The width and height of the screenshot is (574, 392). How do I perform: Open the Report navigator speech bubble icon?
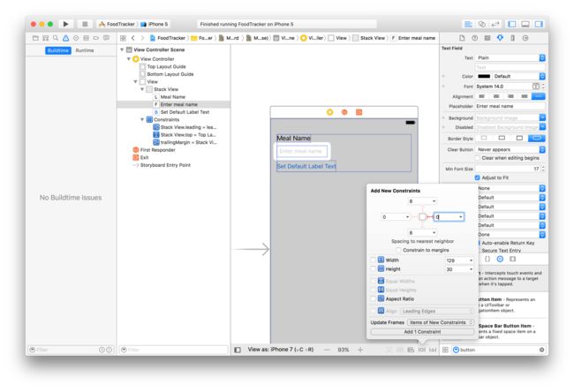pos(107,38)
